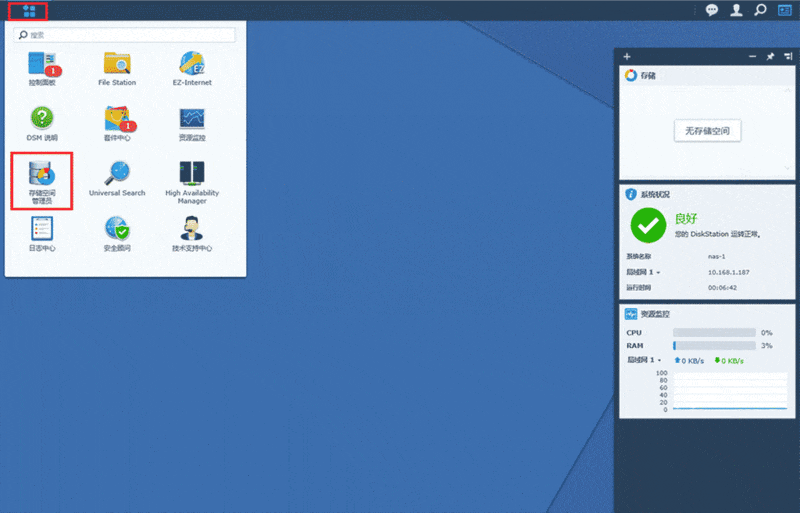Click the 无存储空间 button

pos(707,131)
